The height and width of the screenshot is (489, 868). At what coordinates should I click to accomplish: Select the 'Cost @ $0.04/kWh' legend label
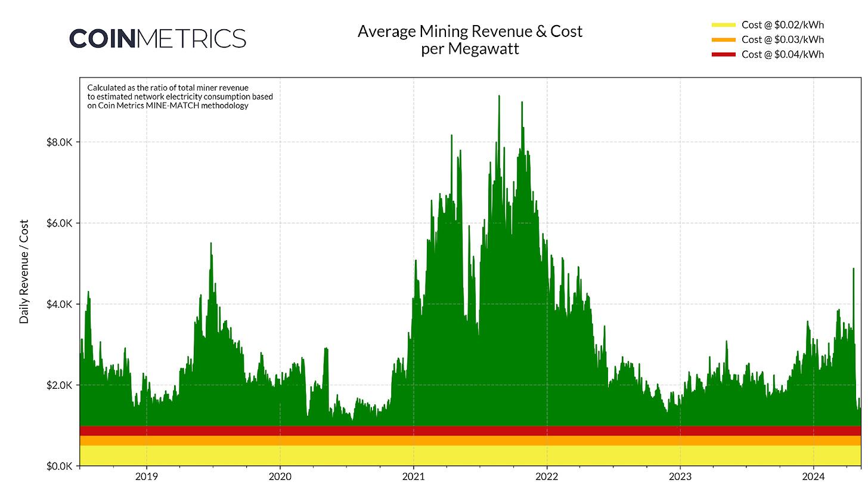pyautogui.click(x=783, y=55)
